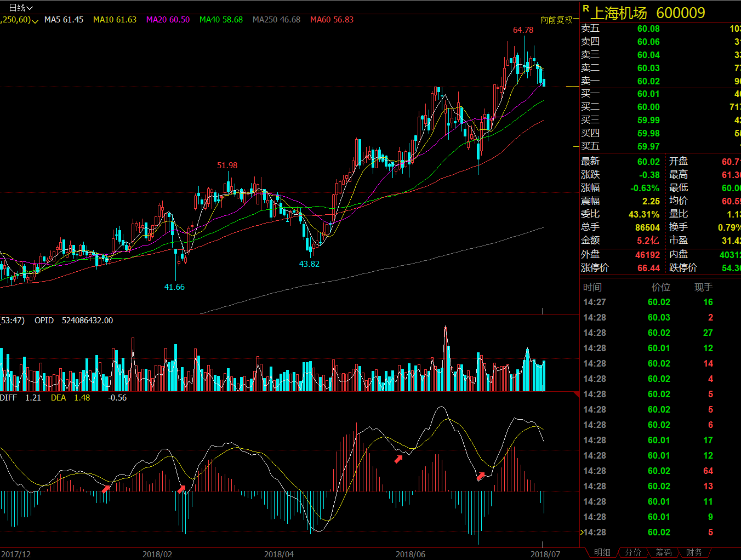Viewport: 741px width, 560px height.
Task: Select the tick row with volume 27
Action: [x=660, y=333]
